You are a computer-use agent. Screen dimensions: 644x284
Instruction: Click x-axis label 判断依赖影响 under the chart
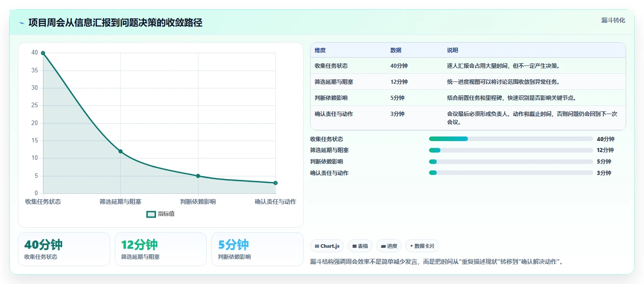click(x=198, y=202)
